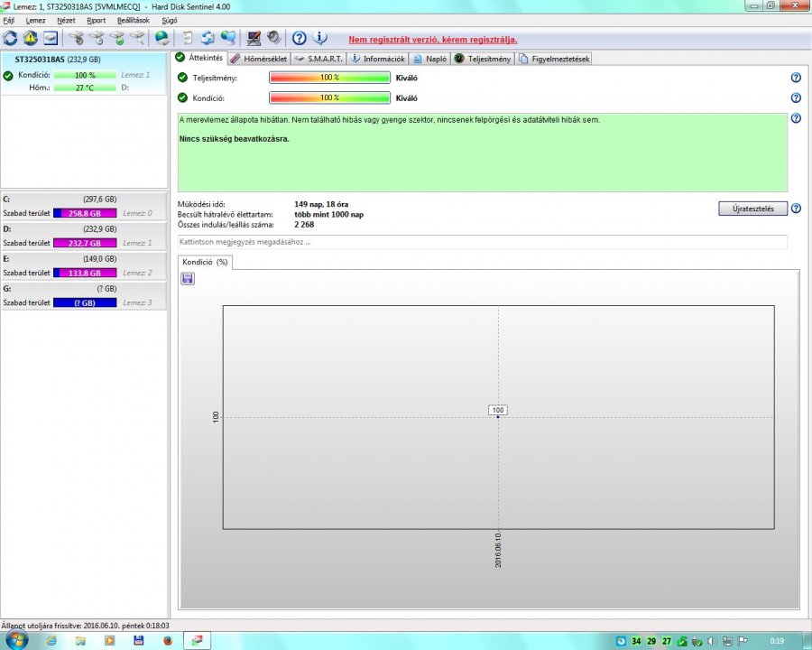Click the hard disk with clock icon
The image size is (812, 650).
pyautogui.click(x=97, y=38)
